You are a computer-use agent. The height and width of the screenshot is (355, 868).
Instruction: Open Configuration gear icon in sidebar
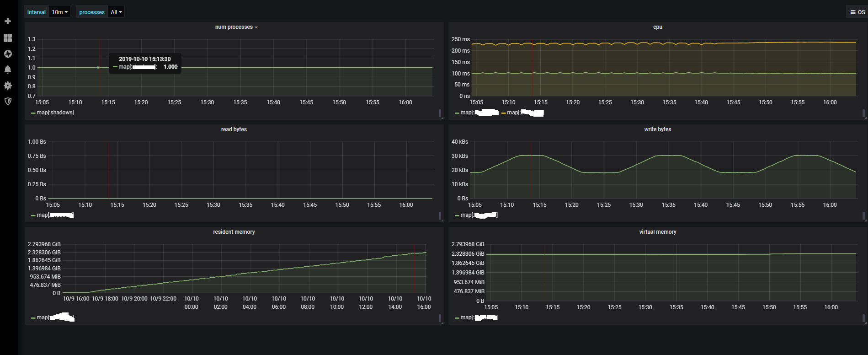[x=8, y=86]
